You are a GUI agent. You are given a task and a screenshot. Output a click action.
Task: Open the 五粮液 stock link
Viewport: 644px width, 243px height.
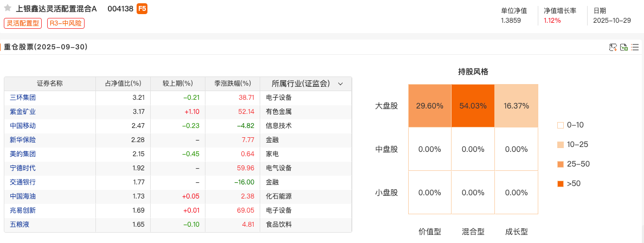coord(19,224)
